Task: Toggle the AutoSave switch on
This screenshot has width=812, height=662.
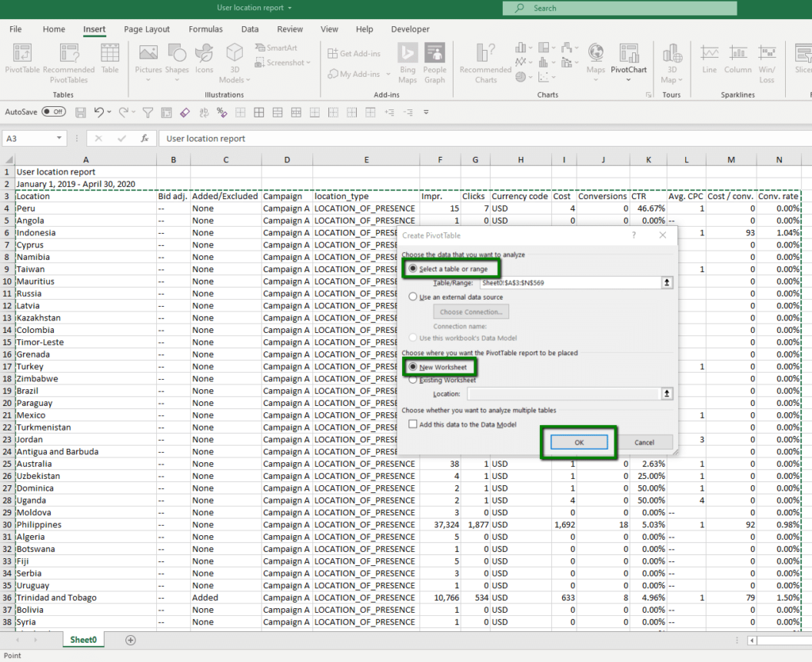Action: 53,112
